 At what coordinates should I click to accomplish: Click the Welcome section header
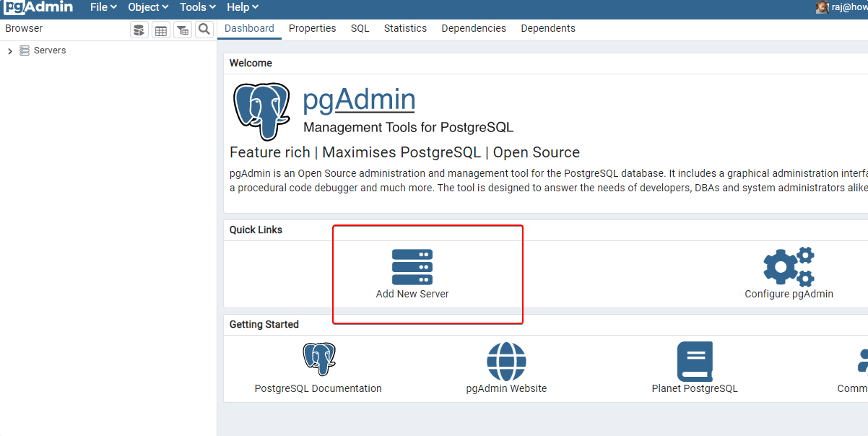coord(251,64)
